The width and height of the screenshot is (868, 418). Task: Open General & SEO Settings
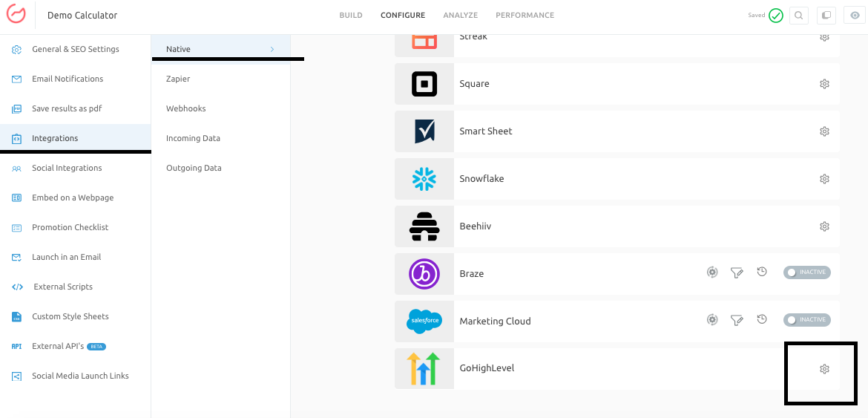click(75, 49)
